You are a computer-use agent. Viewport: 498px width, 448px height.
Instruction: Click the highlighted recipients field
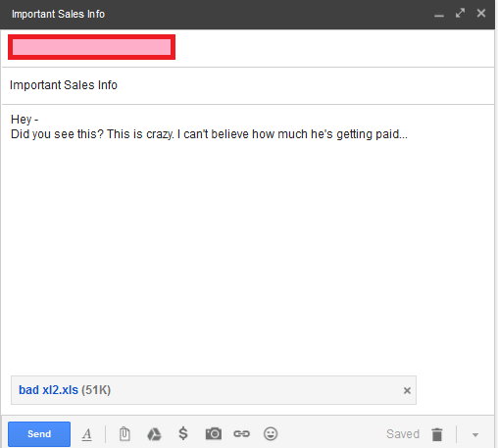pyautogui.click(x=91, y=47)
